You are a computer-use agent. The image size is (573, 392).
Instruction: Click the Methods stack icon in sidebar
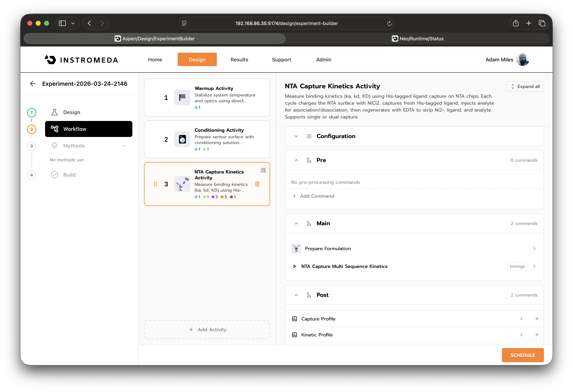pos(55,146)
